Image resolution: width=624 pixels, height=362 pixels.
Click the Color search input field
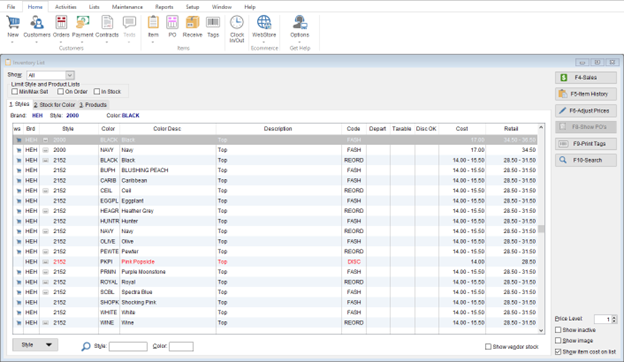pyautogui.click(x=181, y=346)
